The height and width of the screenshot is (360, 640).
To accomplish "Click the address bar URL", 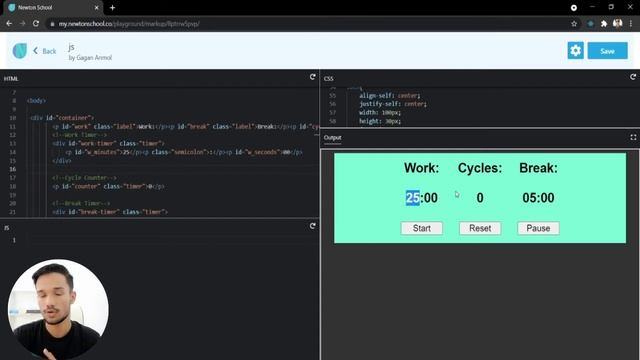I will pos(129,24).
